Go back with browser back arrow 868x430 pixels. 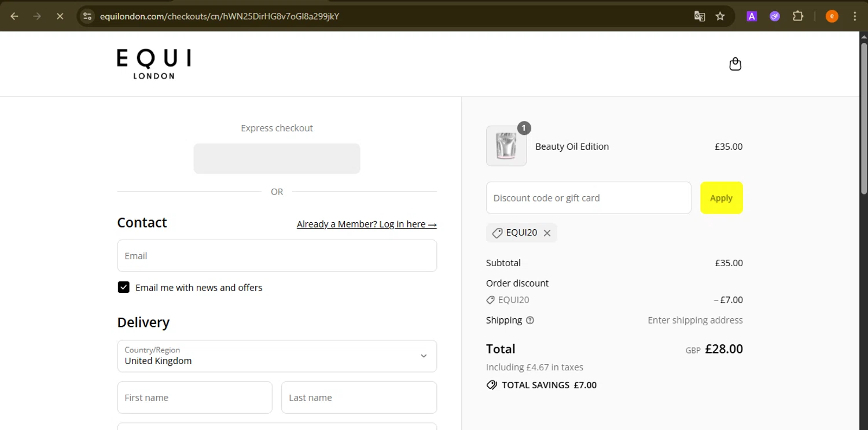[x=14, y=16]
